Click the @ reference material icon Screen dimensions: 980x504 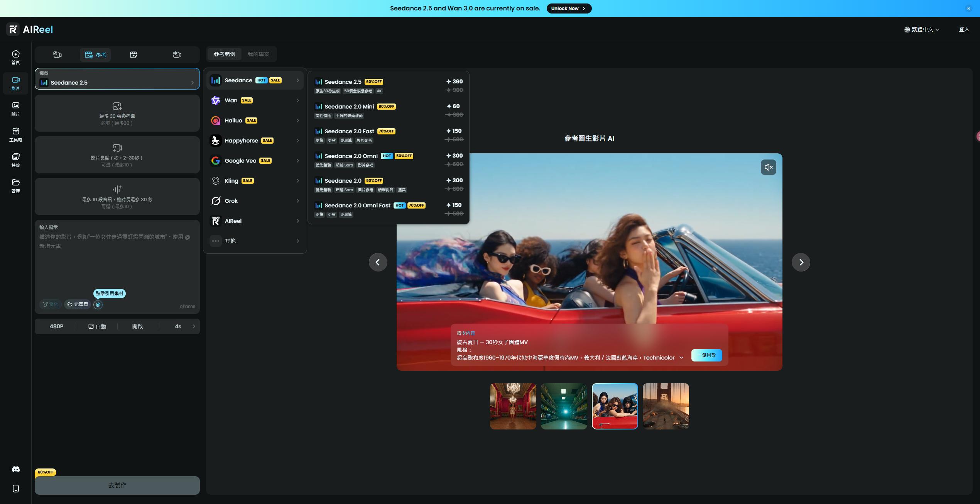click(98, 304)
